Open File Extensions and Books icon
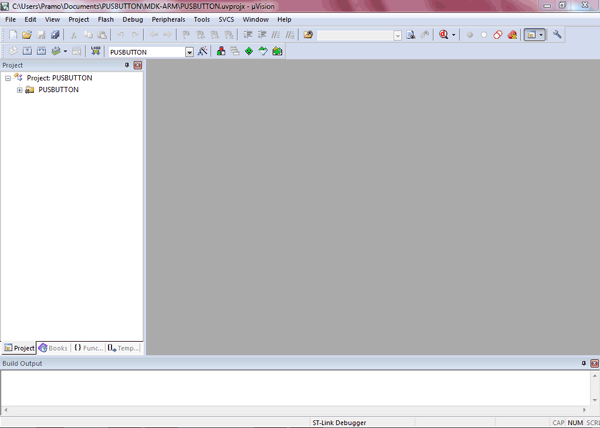This screenshot has width=600, height=428. point(221,51)
